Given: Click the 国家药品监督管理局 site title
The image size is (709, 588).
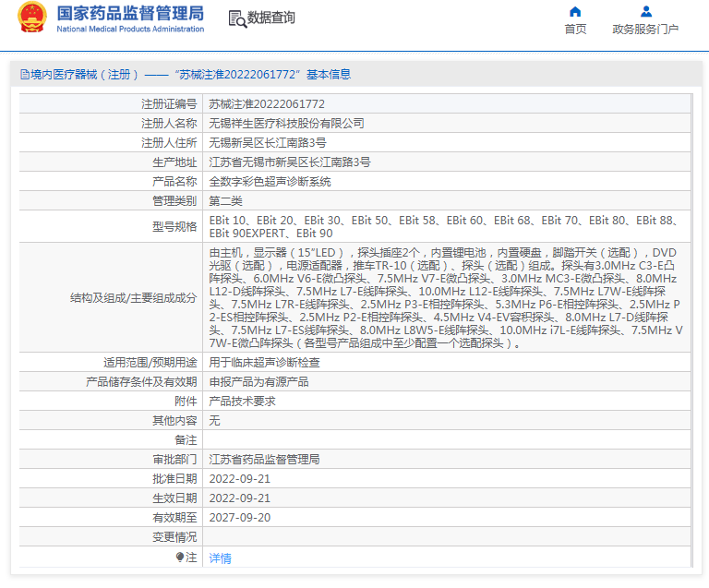Looking at the screenshot, I should pyautogui.click(x=130, y=14).
